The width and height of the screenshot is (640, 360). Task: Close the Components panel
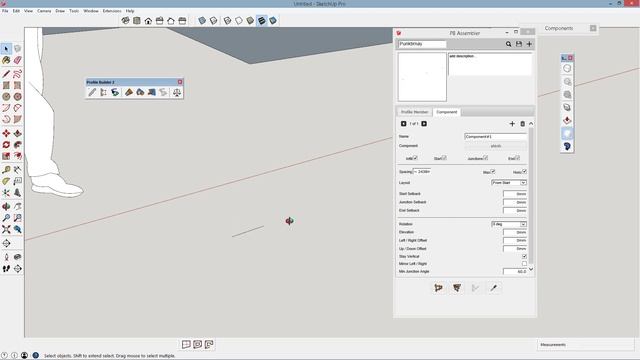tap(593, 28)
